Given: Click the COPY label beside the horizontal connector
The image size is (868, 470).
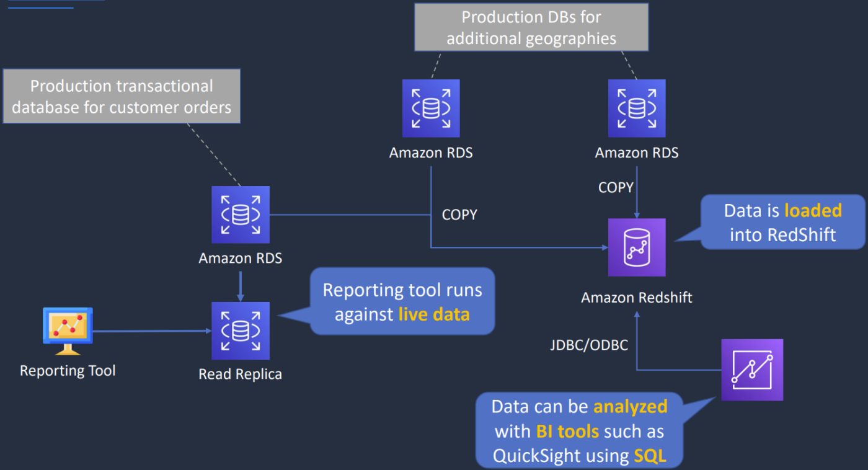Looking at the screenshot, I should click(x=459, y=215).
